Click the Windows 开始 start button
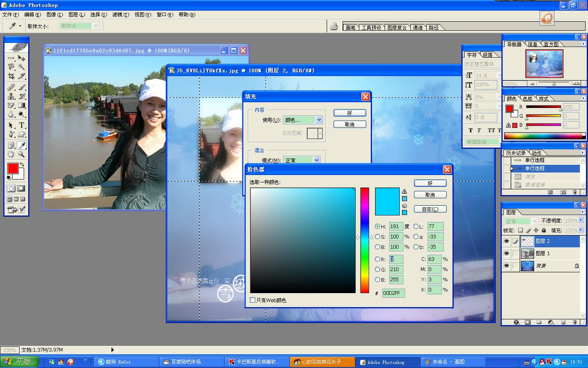Image resolution: width=588 pixels, height=368 pixels. 19,361
